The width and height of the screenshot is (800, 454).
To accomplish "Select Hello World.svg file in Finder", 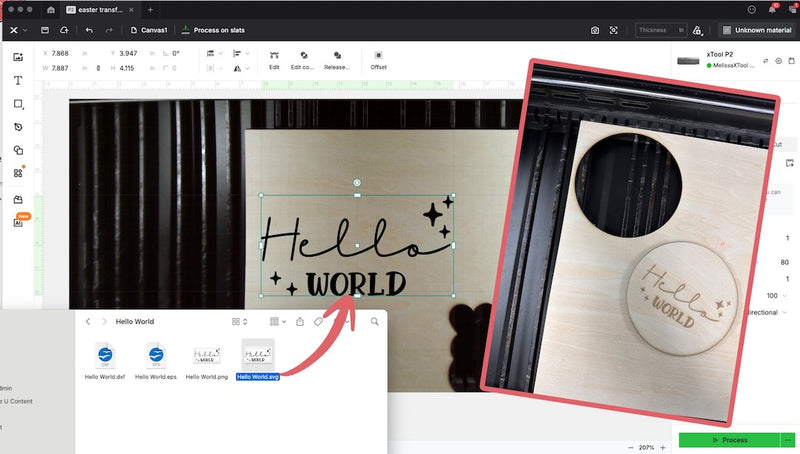I will pyautogui.click(x=258, y=361).
